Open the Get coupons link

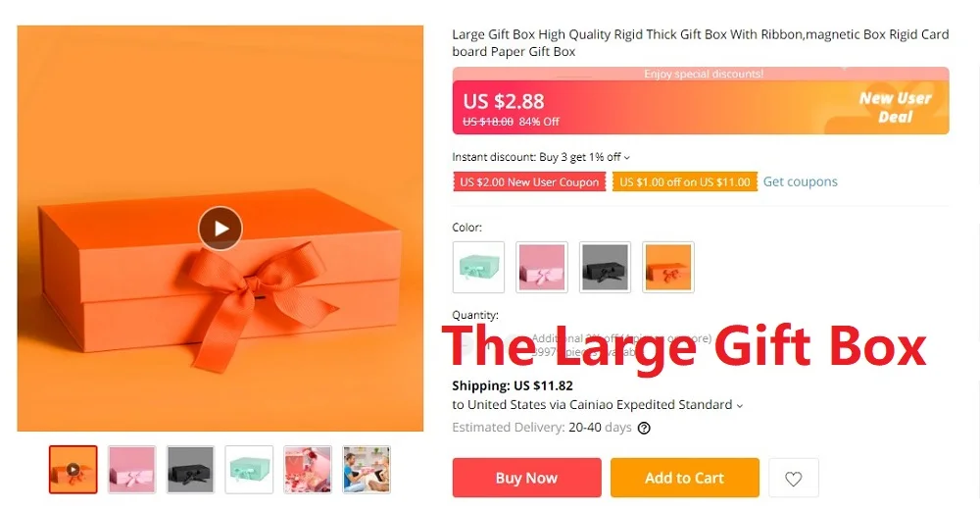point(800,181)
